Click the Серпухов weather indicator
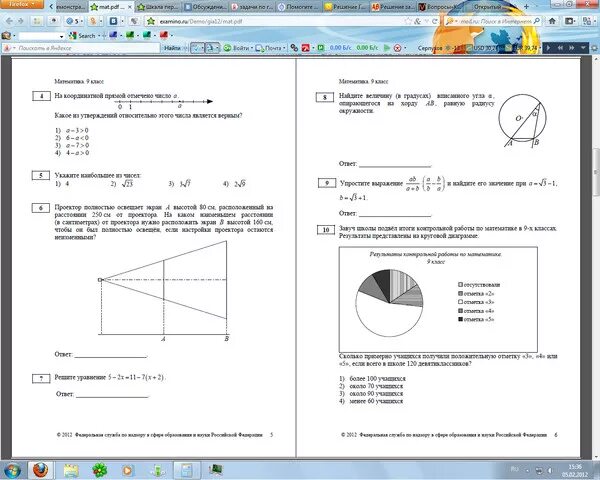This screenshot has width=600, height=480. 440,48
